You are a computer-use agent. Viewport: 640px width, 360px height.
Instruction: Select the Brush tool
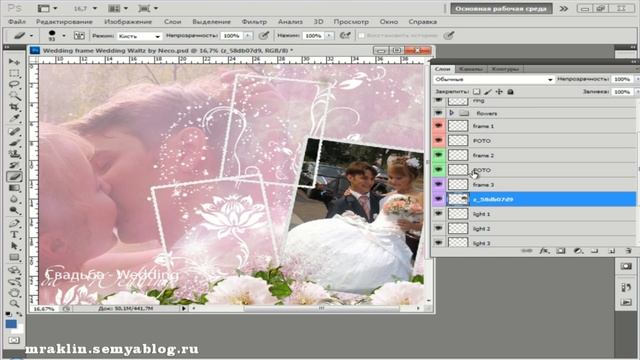(x=14, y=143)
